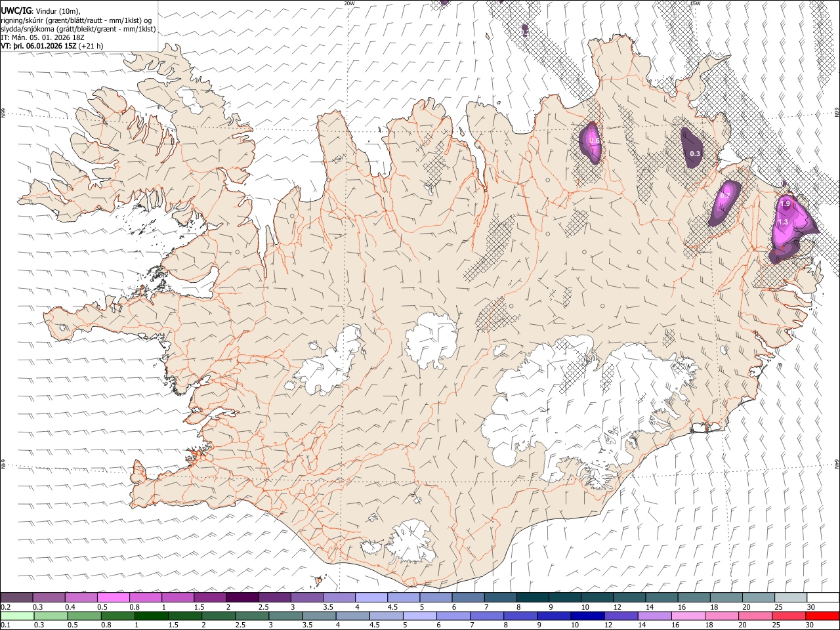The width and height of the screenshot is (840, 630).
Task: Click the UWC/IG title text
Action: 16,10
